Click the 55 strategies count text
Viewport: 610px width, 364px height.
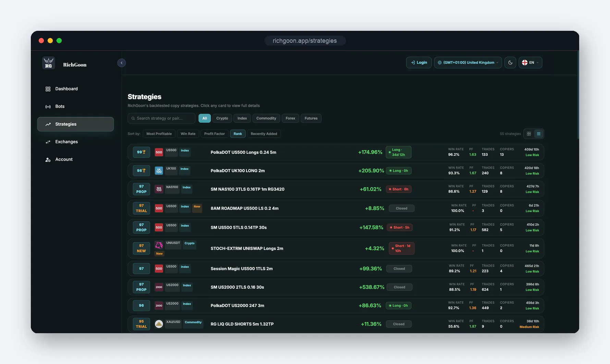pyautogui.click(x=510, y=134)
